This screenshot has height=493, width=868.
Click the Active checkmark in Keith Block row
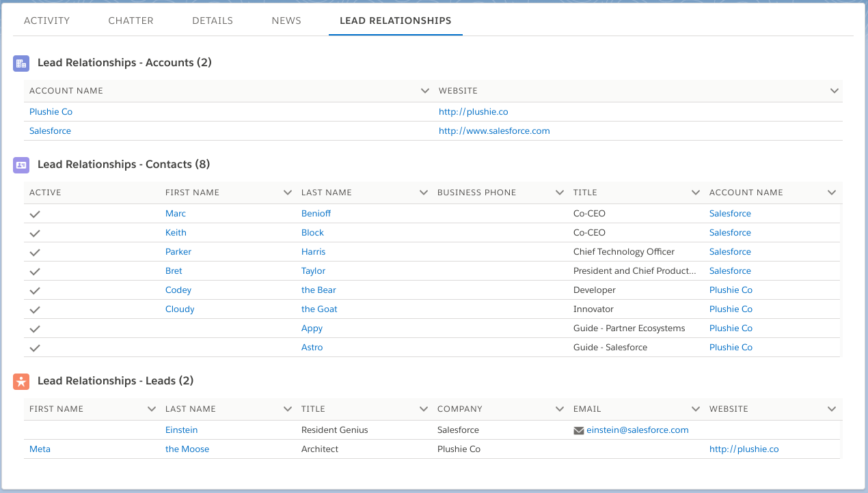pyautogui.click(x=36, y=234)
